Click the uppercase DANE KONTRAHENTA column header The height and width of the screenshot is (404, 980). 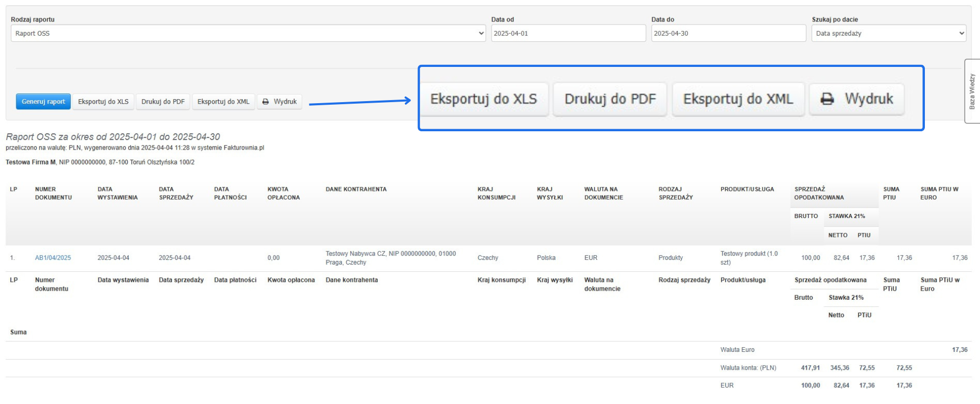[356, 189]
